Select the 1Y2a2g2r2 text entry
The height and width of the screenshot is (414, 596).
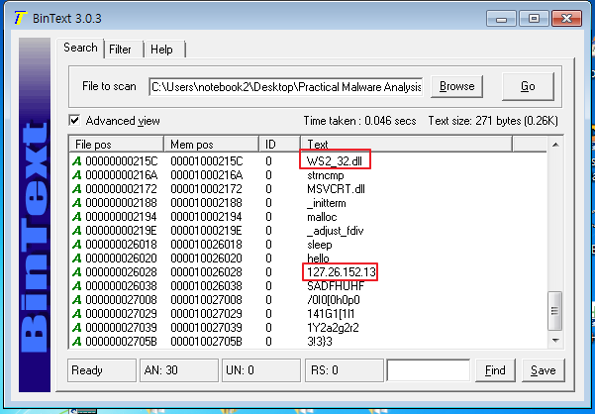[333, 328]
